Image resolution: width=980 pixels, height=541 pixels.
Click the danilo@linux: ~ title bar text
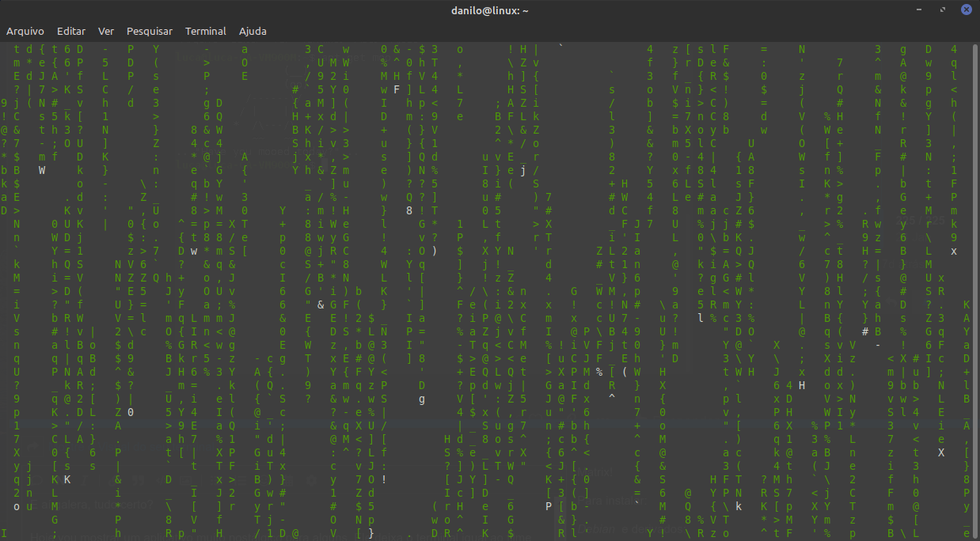(x=489, y=9)
